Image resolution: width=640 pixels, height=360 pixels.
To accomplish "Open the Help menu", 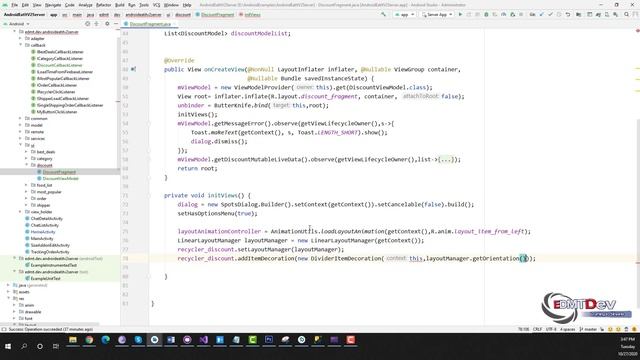I will click(187, 5).
